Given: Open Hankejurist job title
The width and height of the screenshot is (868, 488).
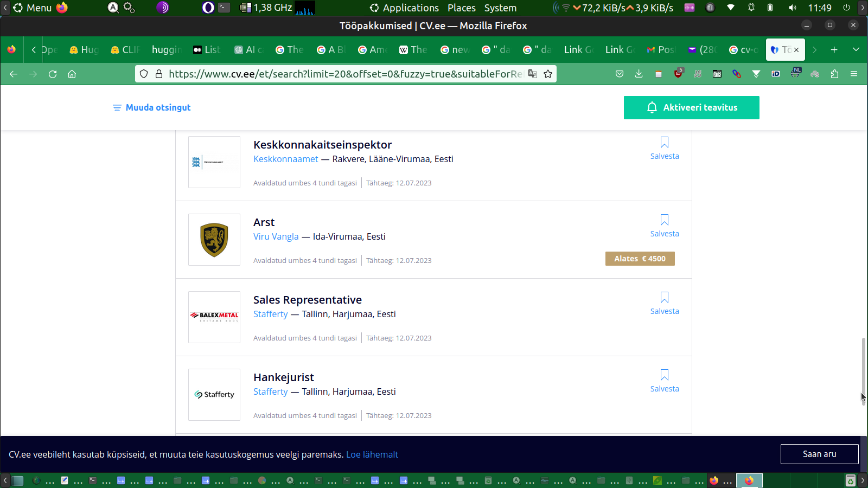Looking at the screenshot, I should pyautogui.click(x=284, y=377).
